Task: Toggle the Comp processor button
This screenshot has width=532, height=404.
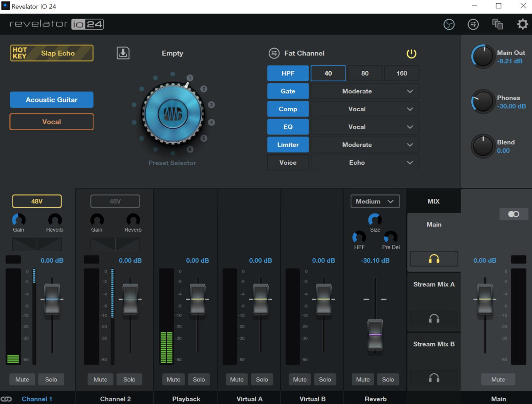Action: [288, 109]
